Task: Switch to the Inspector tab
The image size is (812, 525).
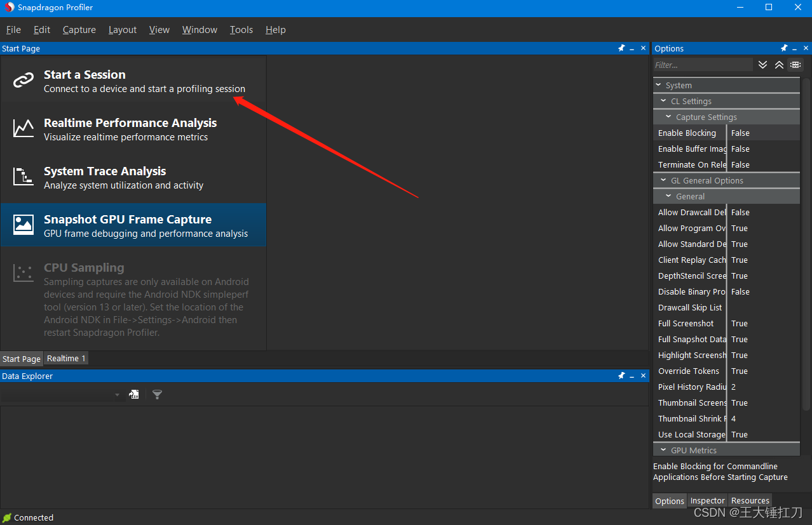Action: [708, 501]
